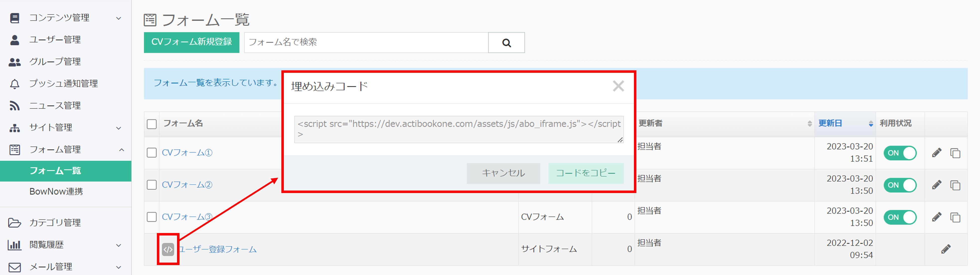Click the magnifier search button

[506, 42]
